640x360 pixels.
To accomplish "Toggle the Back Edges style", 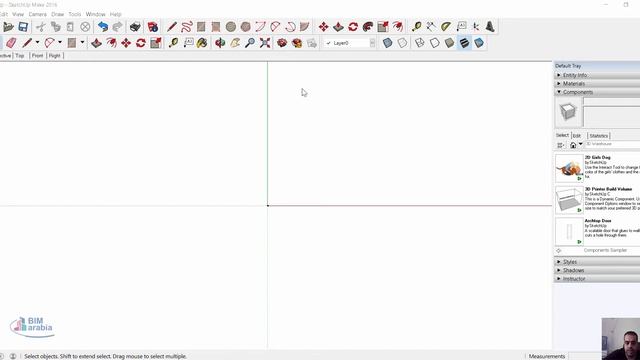I will pos(402,43).
